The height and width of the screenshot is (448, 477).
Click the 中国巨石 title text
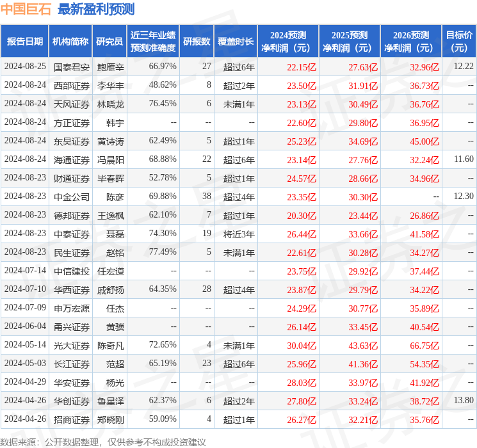point(26,9)
